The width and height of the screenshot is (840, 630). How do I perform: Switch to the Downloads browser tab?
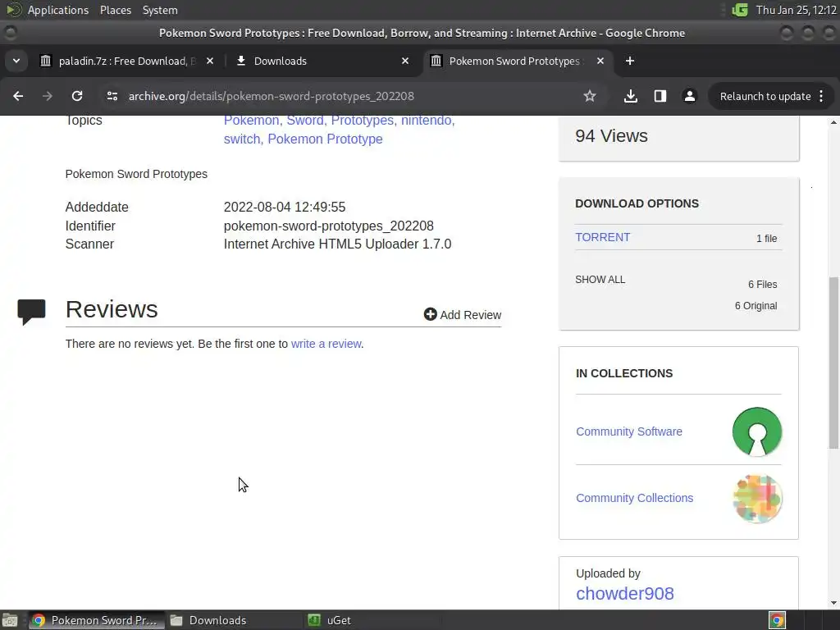pyautogui.click(x=322, y=61)
